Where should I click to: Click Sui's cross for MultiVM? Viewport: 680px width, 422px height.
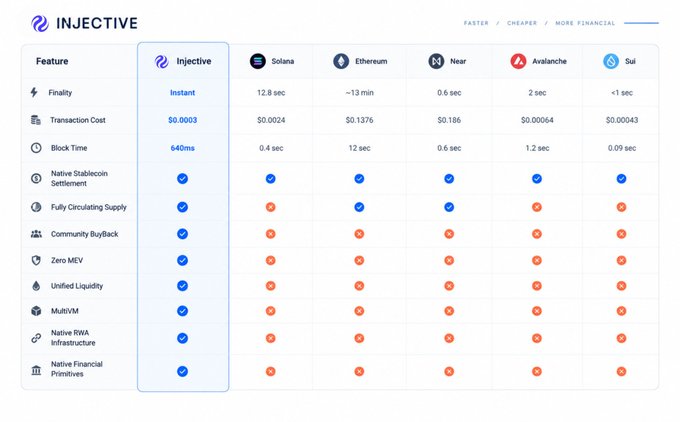(x=621, y=311)
